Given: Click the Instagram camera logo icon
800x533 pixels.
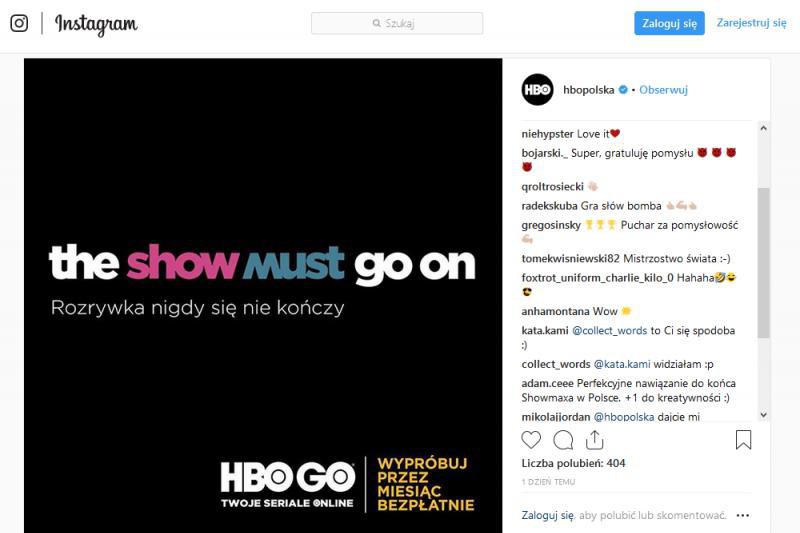Looking at the screenshot, I should (19, 23).
